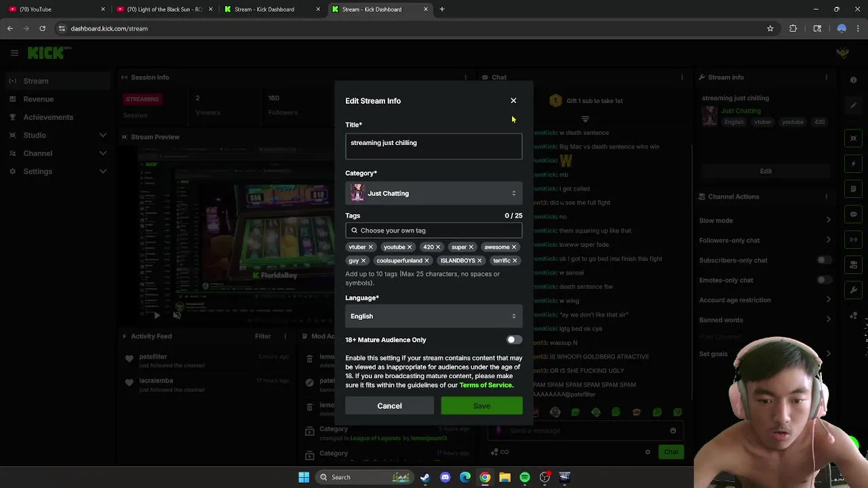The image size is (868, 488).
Task: Play the stream preview
Action: pyautogui.click(x=157, y=315)
